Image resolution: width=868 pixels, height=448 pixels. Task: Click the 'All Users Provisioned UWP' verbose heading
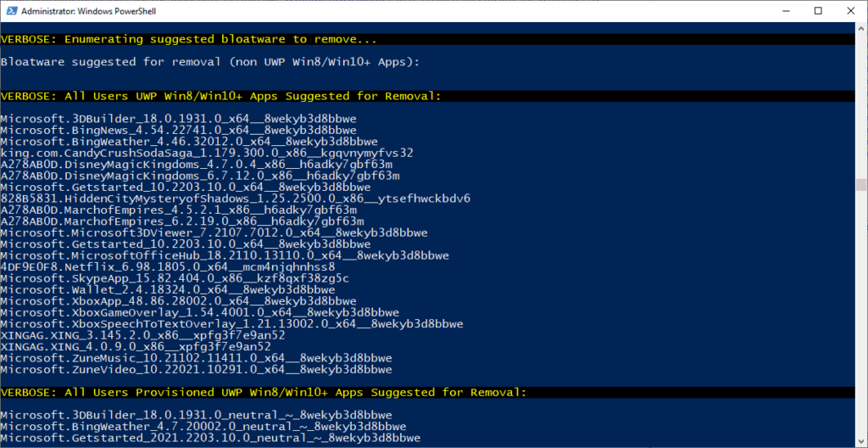pos(264,393)
